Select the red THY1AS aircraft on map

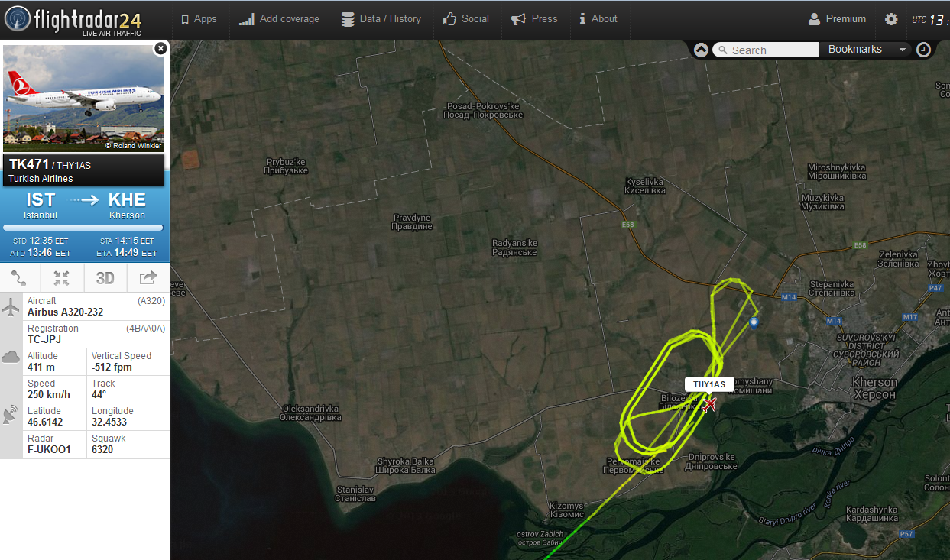pyautogui.click(x=710, y=404)
